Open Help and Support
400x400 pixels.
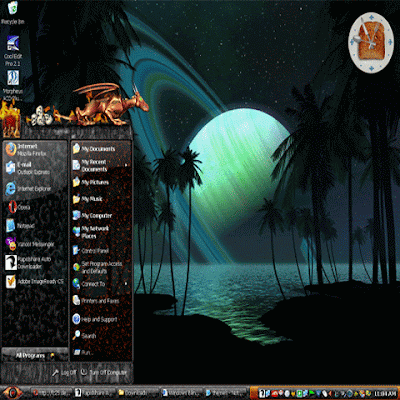101,319
